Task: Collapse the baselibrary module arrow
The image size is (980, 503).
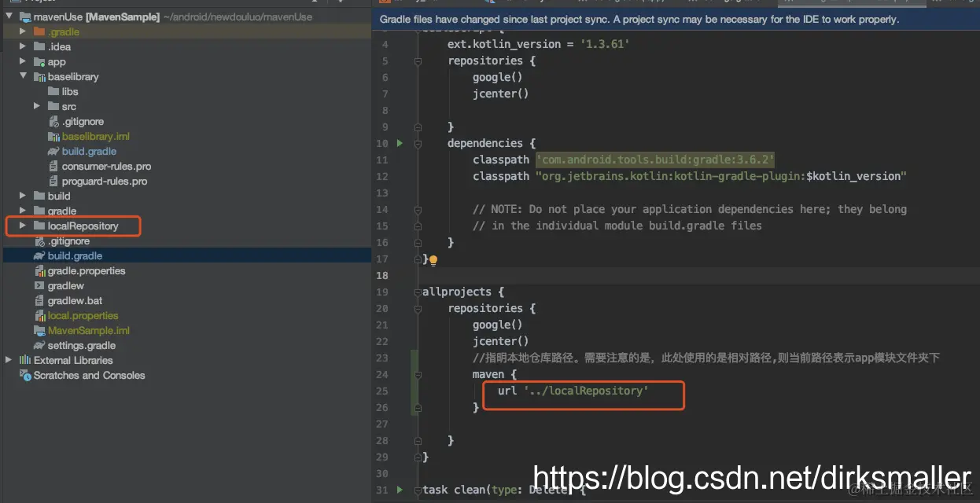Action: (24, 76)
